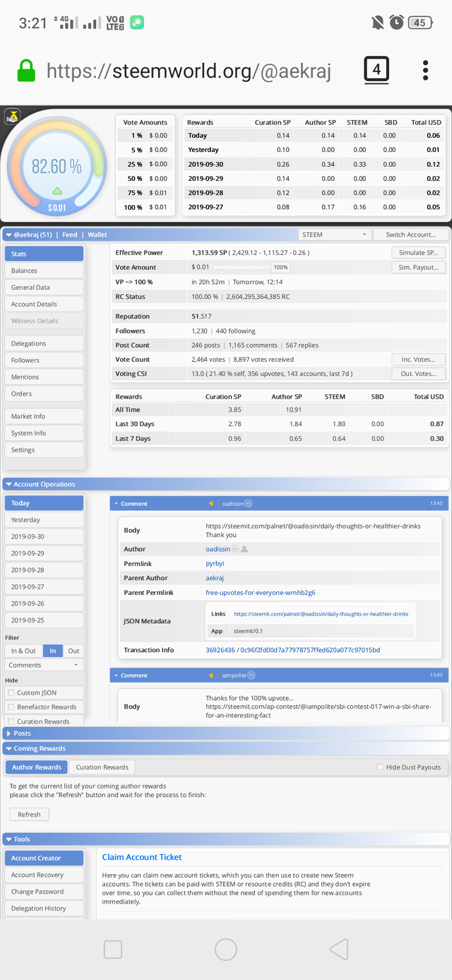Image resolution: width=452 pixels, height=980 pixels.
Task: Click the Simulate SP button
Action: coord(419,253)
